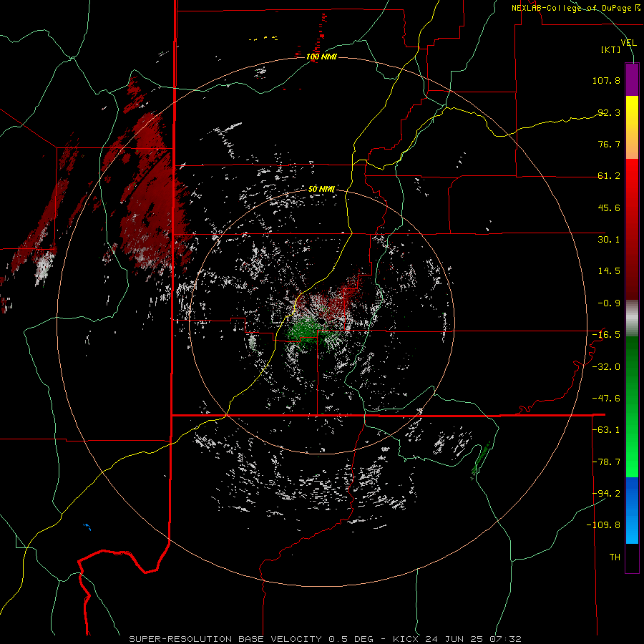Click the -94.2 velocity scale value
The image size is (644, 644).
pos(606,494)
